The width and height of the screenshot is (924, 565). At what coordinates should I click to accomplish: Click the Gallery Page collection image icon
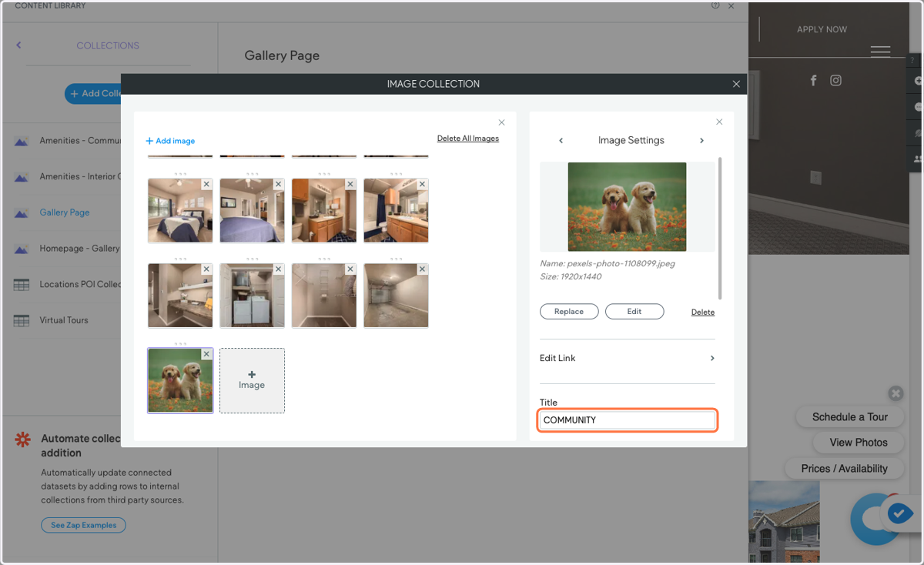click(x=22, y=212)
